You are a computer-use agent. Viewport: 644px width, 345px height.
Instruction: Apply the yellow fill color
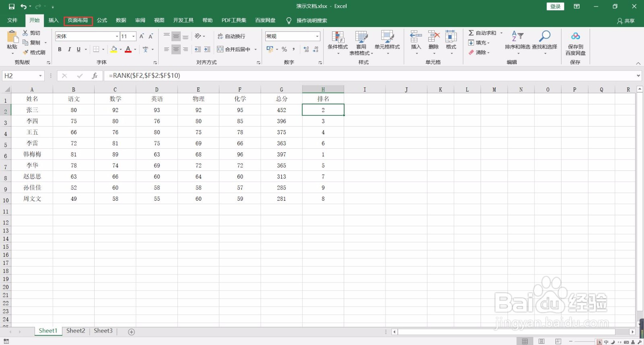[114, 49]
